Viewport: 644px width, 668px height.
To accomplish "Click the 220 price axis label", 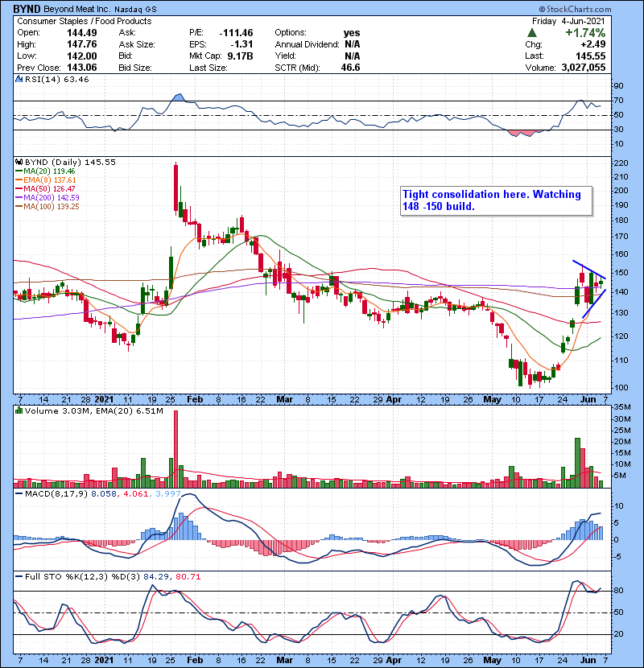I will click(x=621, y=163).
